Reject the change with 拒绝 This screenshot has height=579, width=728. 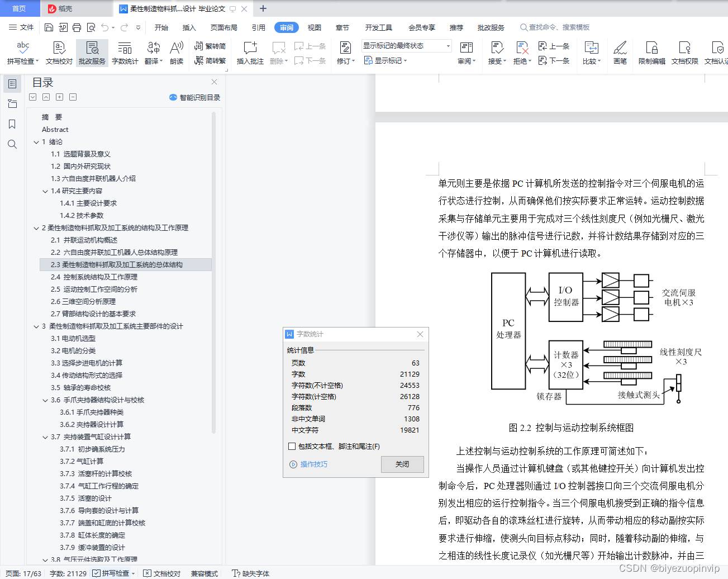[522, 53]
